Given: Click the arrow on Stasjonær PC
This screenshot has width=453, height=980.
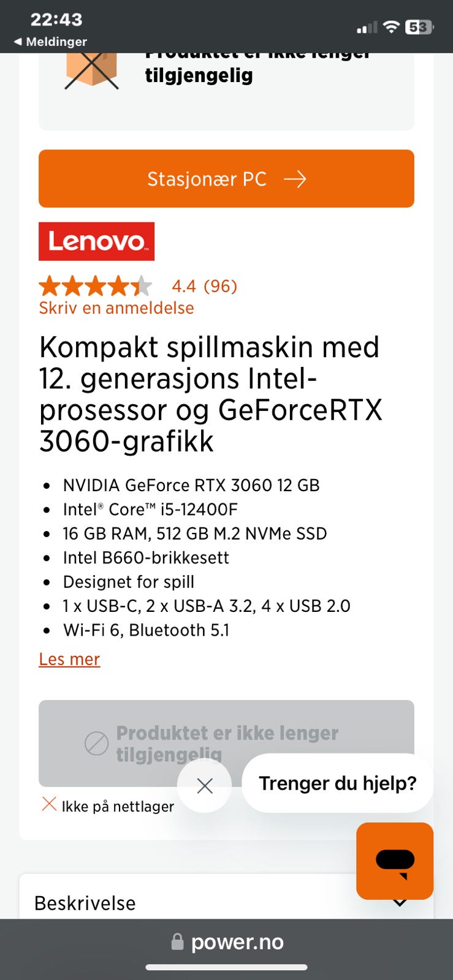Looking at the screenshot, I should point(295,179).
